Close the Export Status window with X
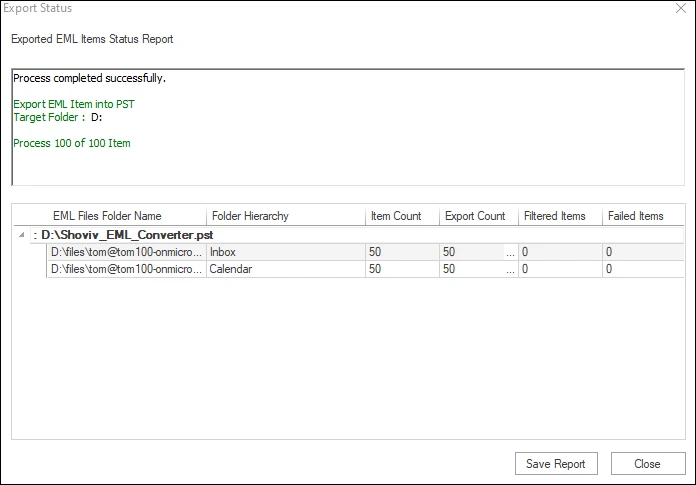The height and width of the screenshot is (485, 696). tap(681, 8)
